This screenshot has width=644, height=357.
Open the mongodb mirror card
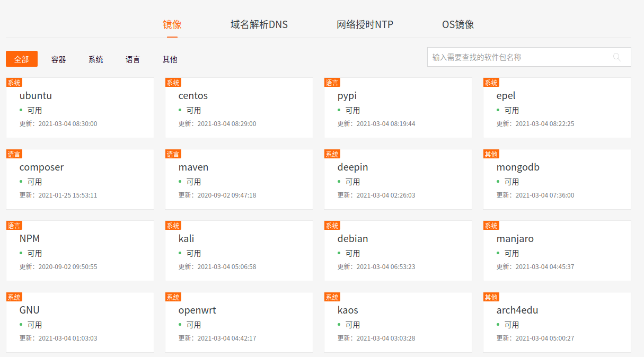(x=557, y=180)
